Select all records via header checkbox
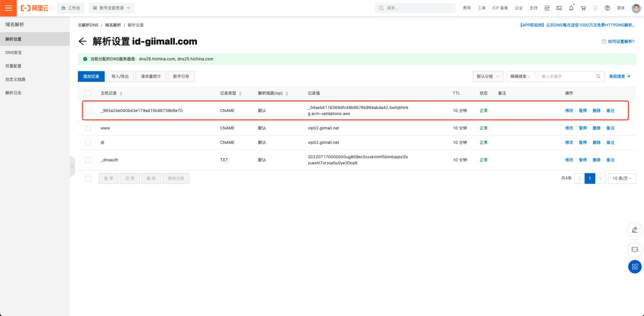644x316 pixels. (88, 93)
